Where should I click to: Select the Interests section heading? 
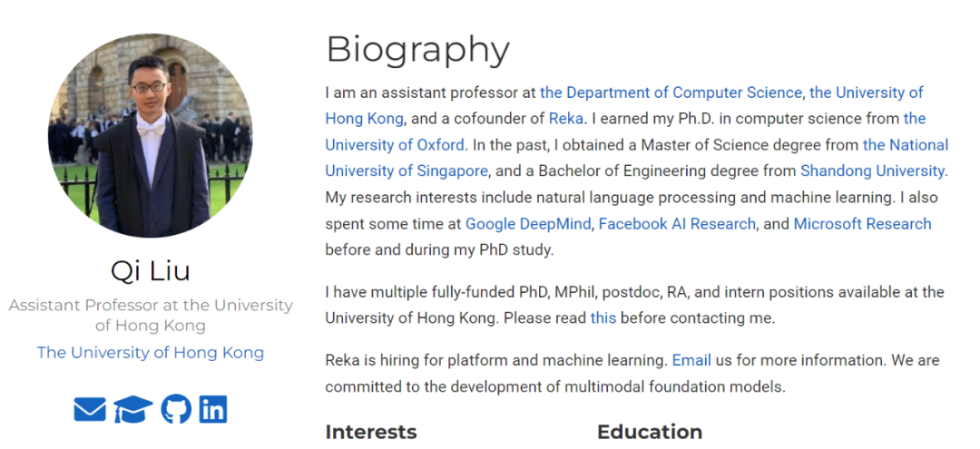[370, 432]
